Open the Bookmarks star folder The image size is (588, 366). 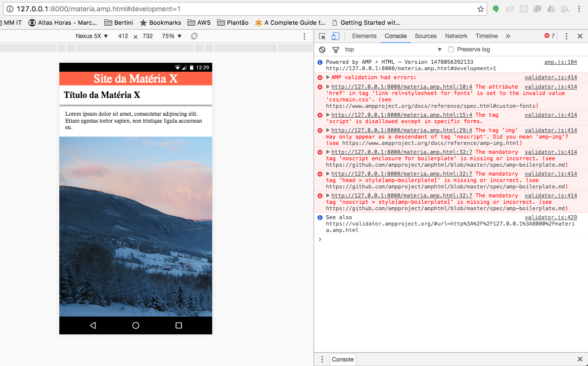[x=160, y=22]
